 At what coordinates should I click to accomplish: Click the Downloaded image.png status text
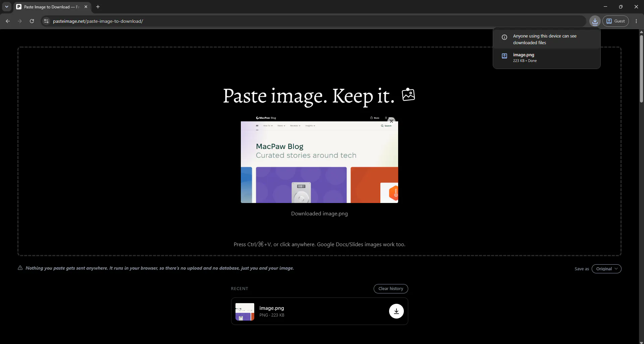coord(319,214)
